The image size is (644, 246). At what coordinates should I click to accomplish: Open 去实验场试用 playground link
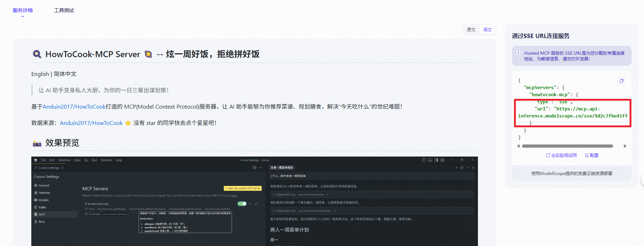561,155
